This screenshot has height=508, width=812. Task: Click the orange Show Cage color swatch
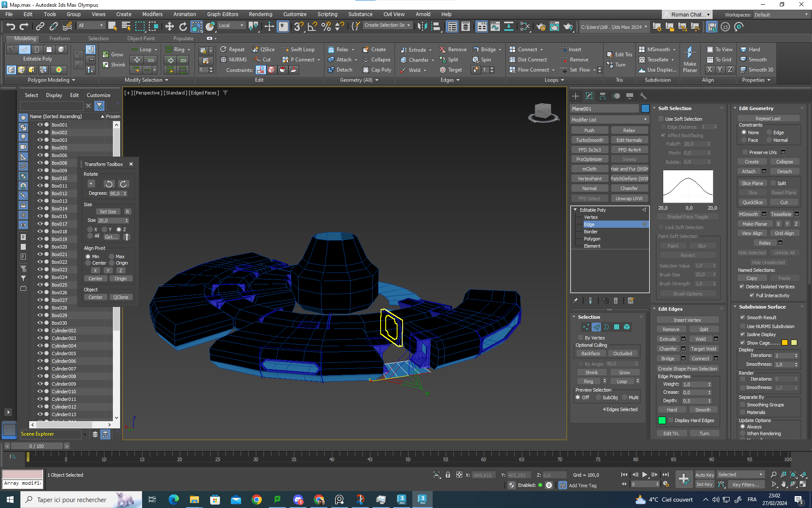[x=785, y=343]
